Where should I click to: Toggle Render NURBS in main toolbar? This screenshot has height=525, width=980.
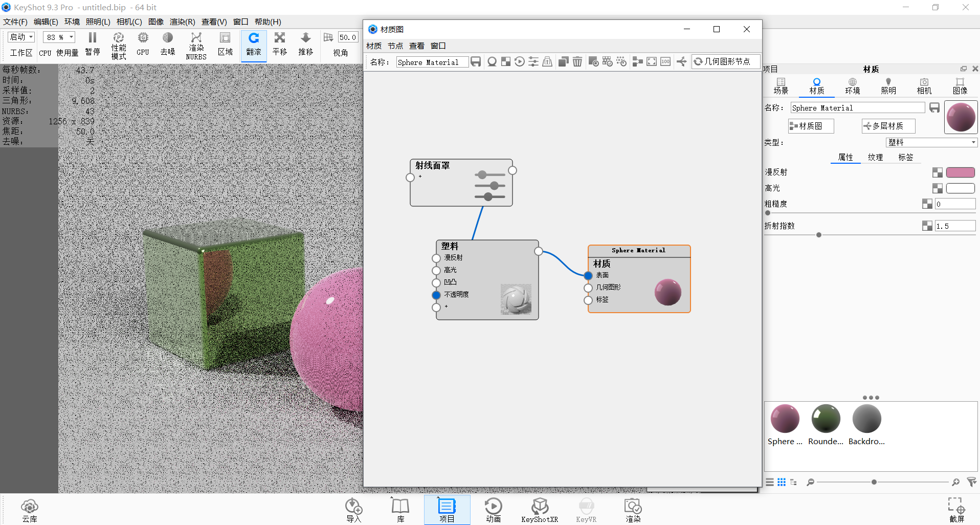pos(196,46)
